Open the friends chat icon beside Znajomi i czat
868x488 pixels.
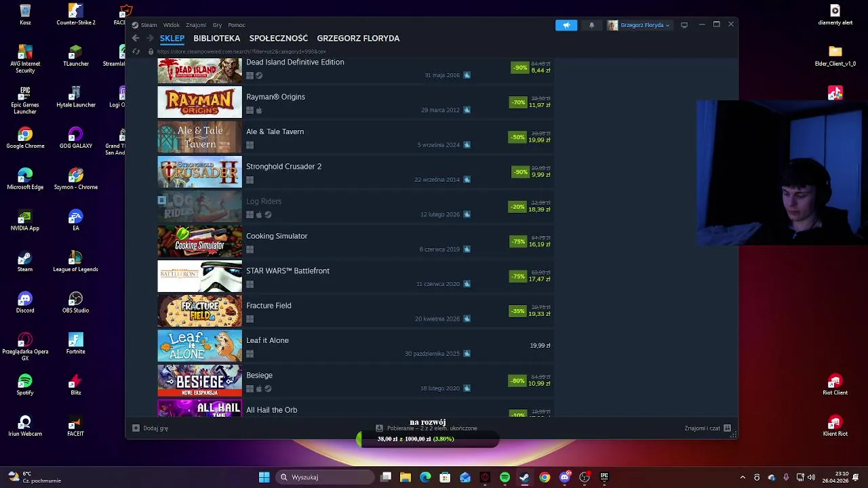727,428
